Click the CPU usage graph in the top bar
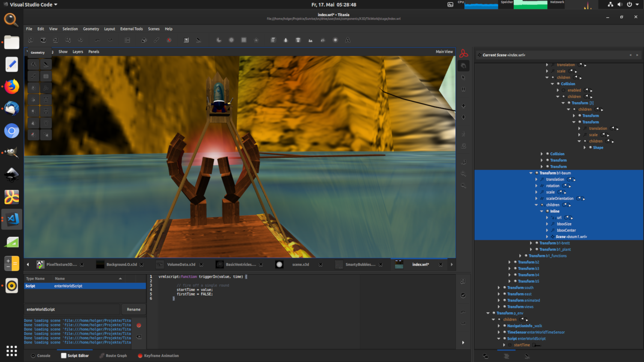This screenshot has height=362, width=644. click(482, 5)
